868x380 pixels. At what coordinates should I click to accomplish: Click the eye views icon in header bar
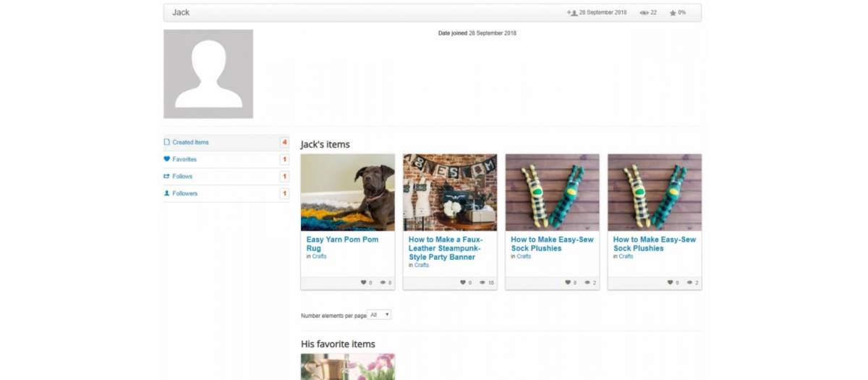click(x=644, y=13)
